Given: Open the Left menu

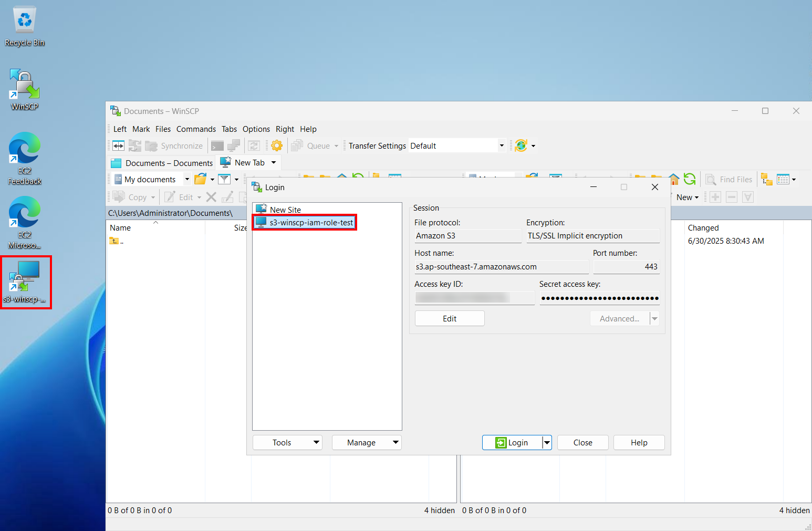Looking at the screenshot, I should click(120, 129).
